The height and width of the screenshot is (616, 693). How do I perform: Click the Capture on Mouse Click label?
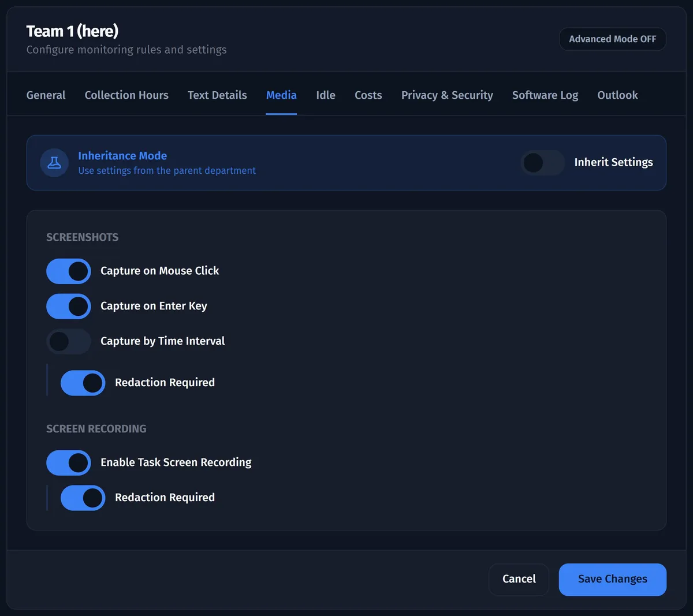click(160, 271)
